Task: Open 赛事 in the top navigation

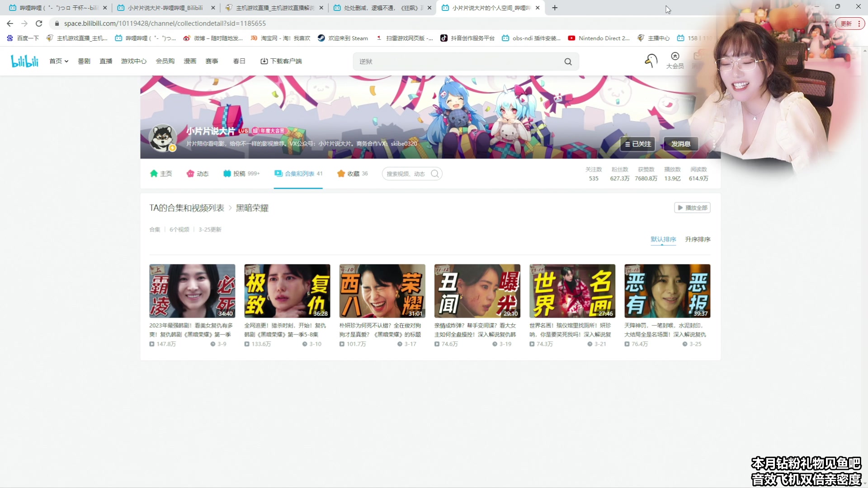Action: pyautogui.click(x=212, y=61)
